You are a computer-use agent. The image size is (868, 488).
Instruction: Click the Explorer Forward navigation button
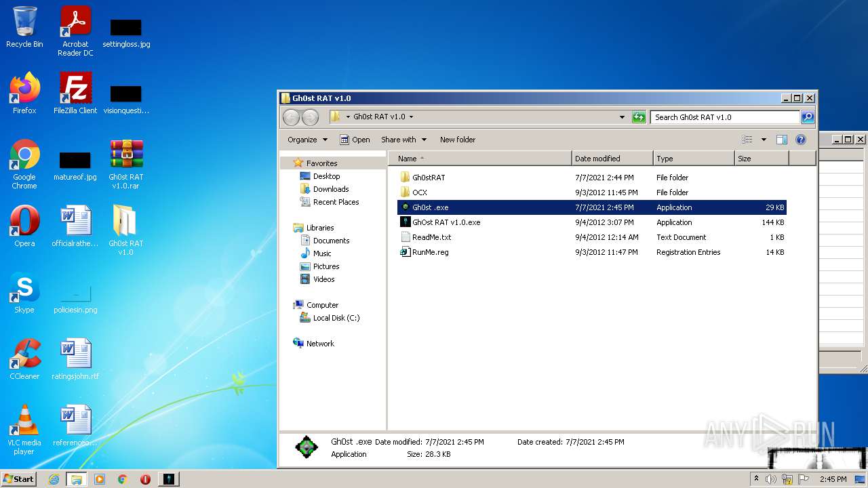coord(310,117)
